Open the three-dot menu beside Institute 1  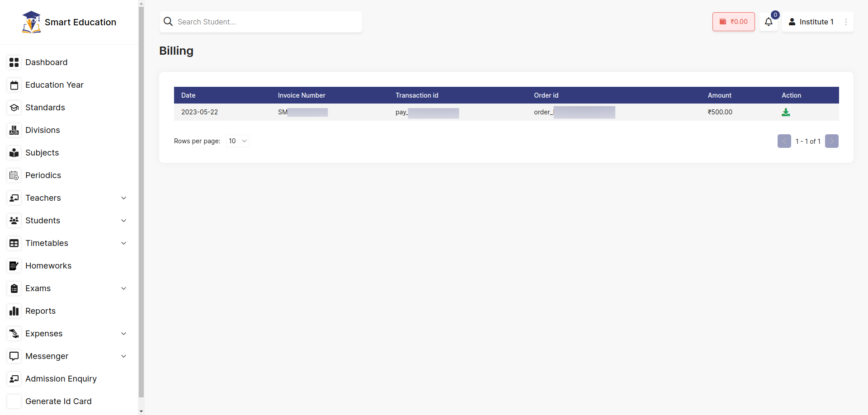[846, 22]
